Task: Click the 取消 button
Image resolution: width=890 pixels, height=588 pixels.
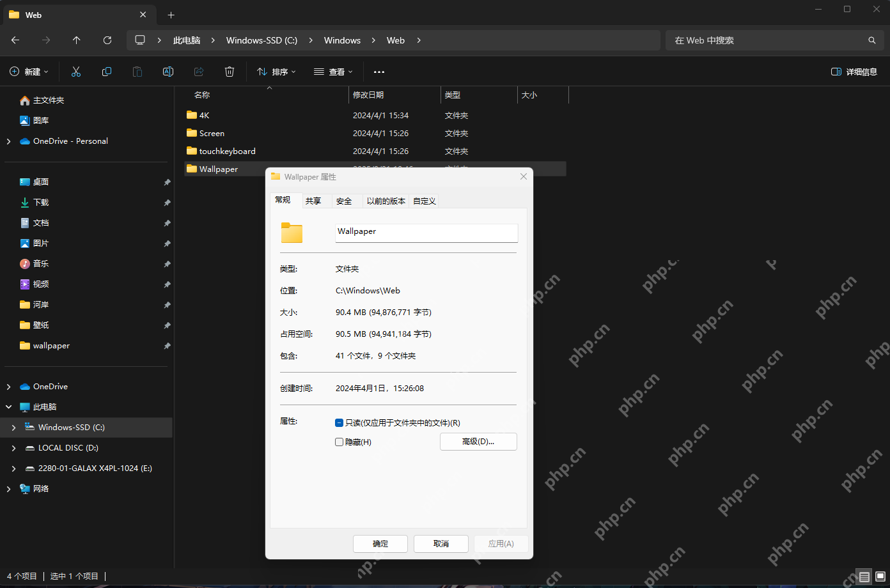Action: 441,544
